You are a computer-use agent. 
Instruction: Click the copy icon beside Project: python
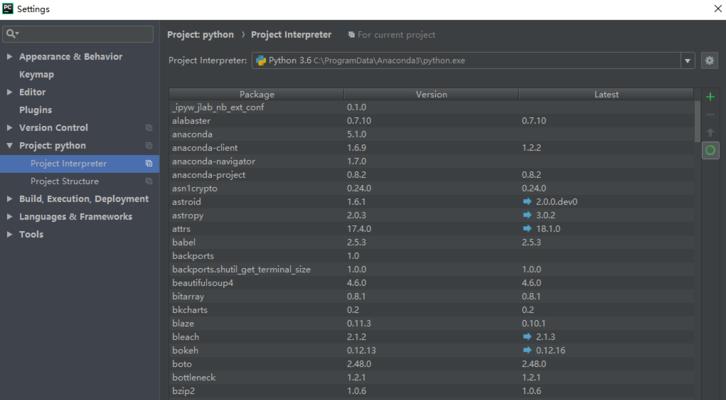(x=149, y=145)
